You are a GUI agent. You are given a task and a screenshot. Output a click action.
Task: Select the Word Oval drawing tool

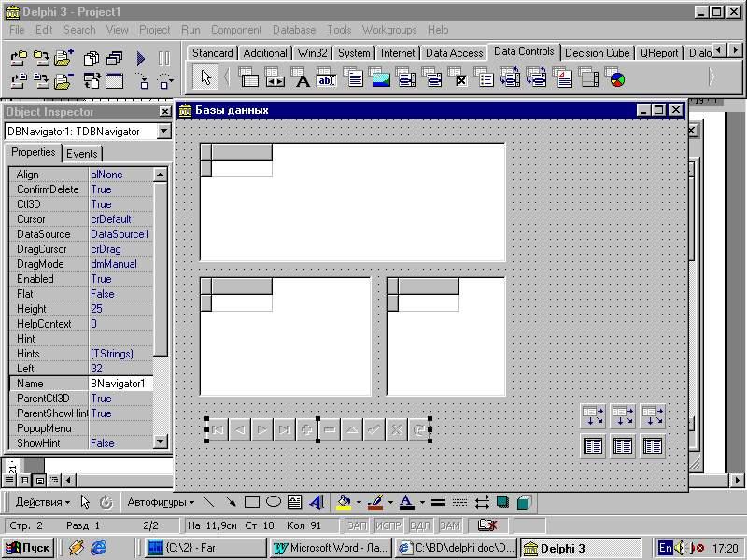point(274,502)
